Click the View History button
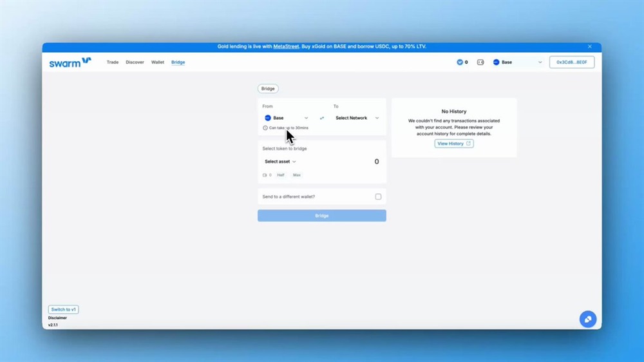Image resolution: width=644 pixels, height=362 pixels. pos(454,144)
